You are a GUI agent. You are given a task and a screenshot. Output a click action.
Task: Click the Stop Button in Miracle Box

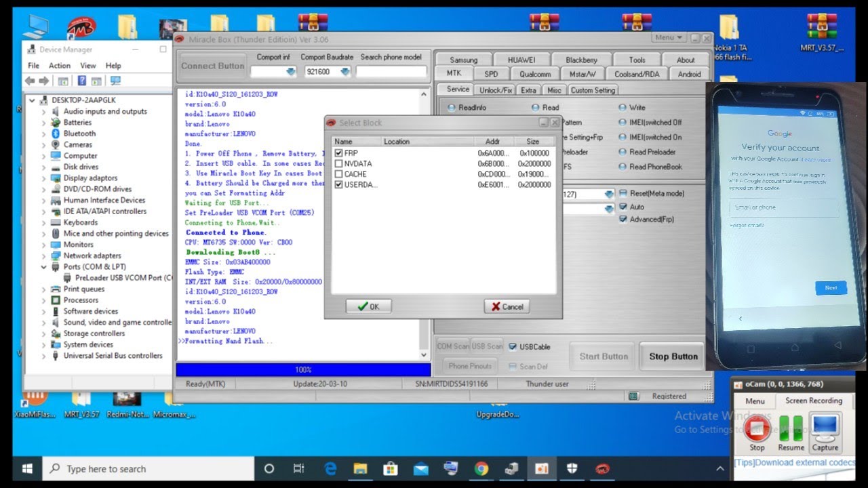tap(673, 357)
